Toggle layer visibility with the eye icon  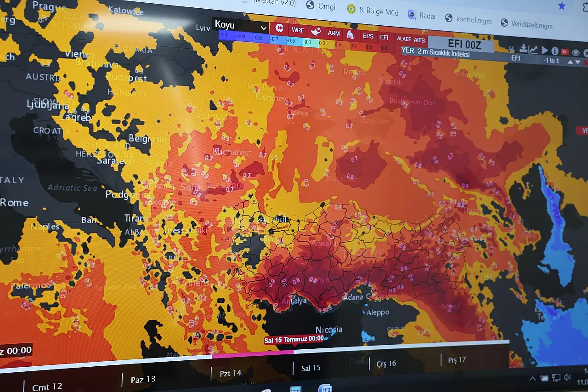576,53
